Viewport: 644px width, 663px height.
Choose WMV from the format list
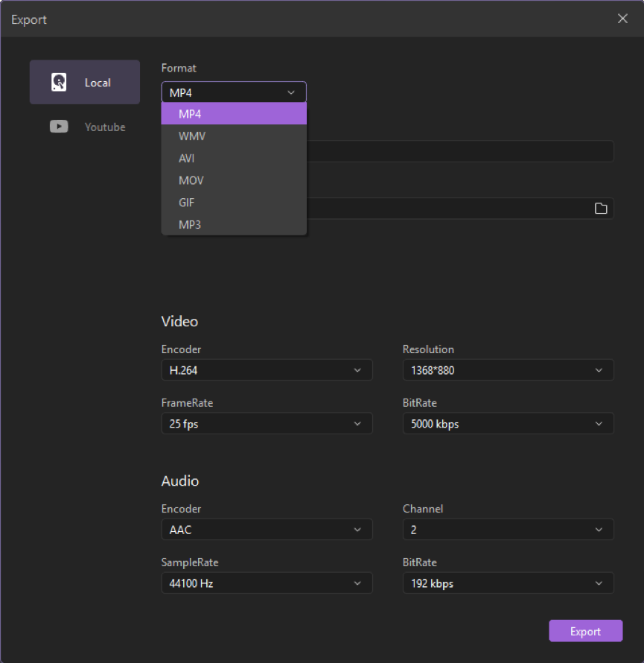click(234, 136)
